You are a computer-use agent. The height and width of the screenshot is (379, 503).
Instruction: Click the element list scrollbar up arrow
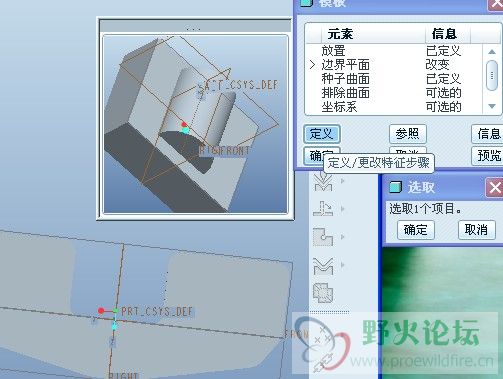[x=492, y=52]
